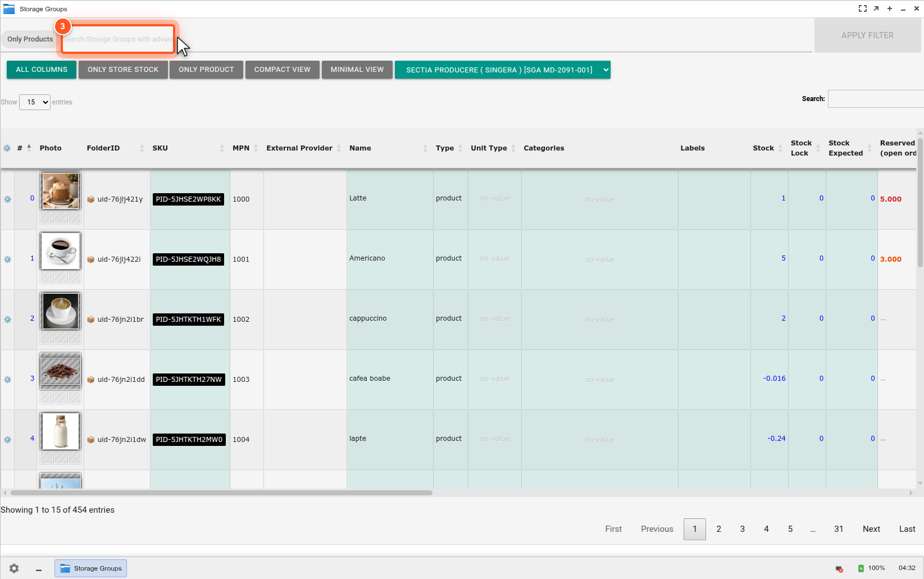
Task: Open taskbar settings gear icon
Action: coord(14,568)
